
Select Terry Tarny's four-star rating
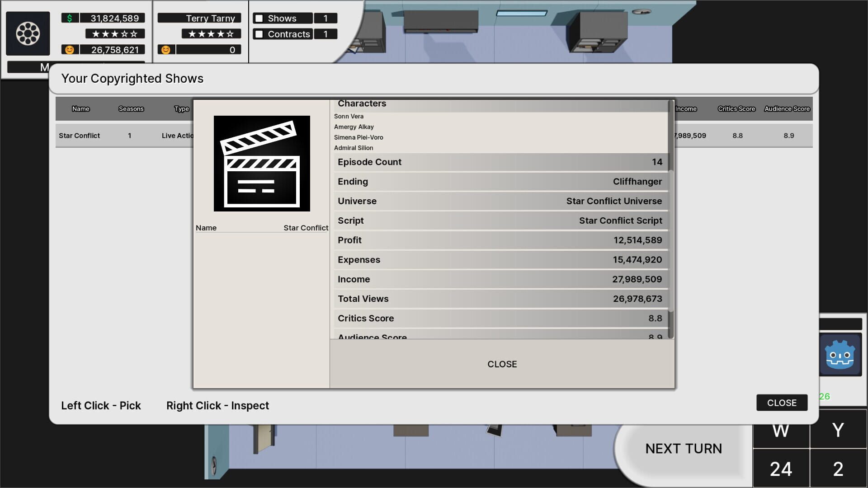(x=211, y=33)
